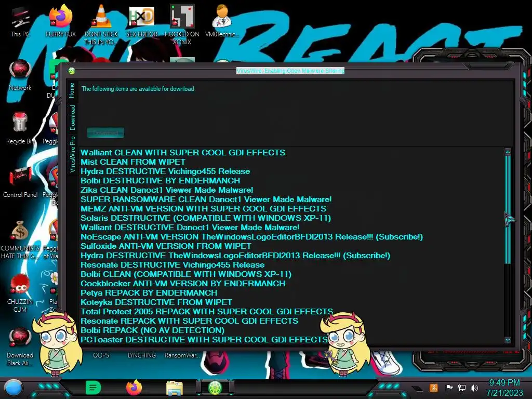Open the VM0Technic doctor desktop icon

coord(222,22)
